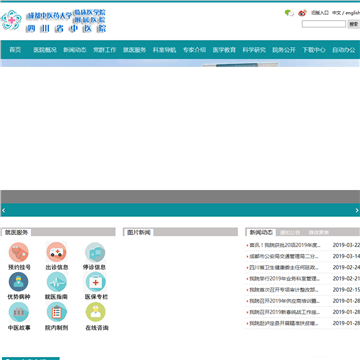Click the 医保专栏 first-aid kit icon
Image resolution: width=360 pixels, height=360 pixels.
[x=95, y=282]
